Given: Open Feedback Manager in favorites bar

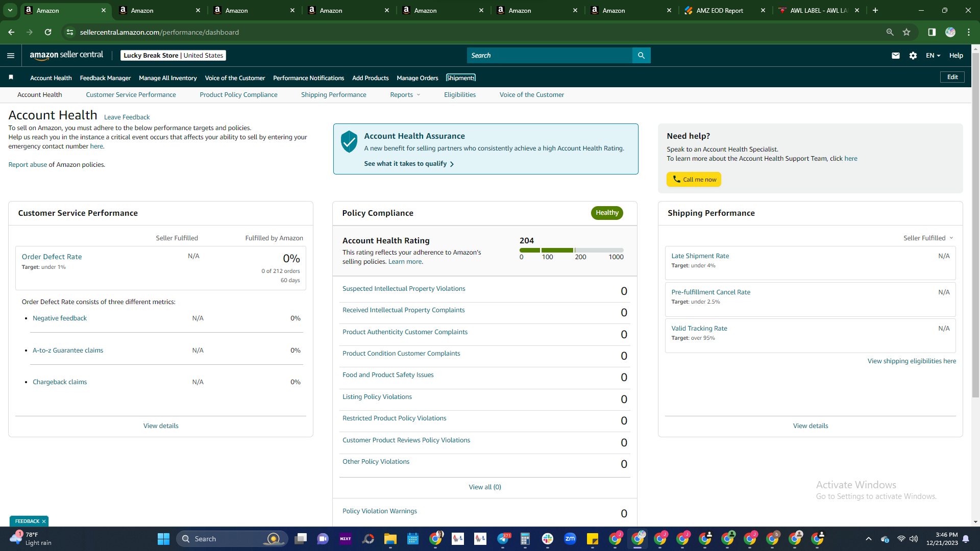Looking at the screenshot, I should (105, 78).
